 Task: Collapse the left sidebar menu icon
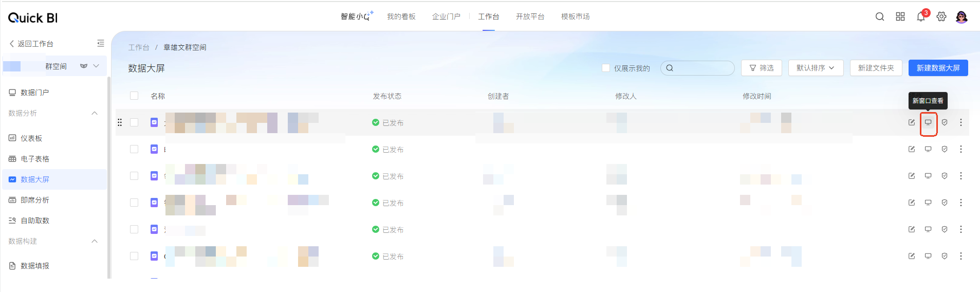tap(101, 44)
